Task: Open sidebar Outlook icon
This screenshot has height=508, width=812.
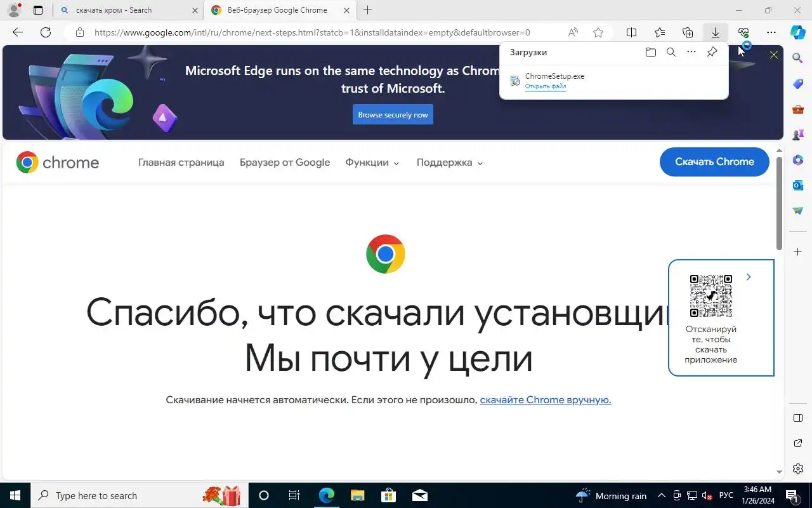Action: pos(798,185)
